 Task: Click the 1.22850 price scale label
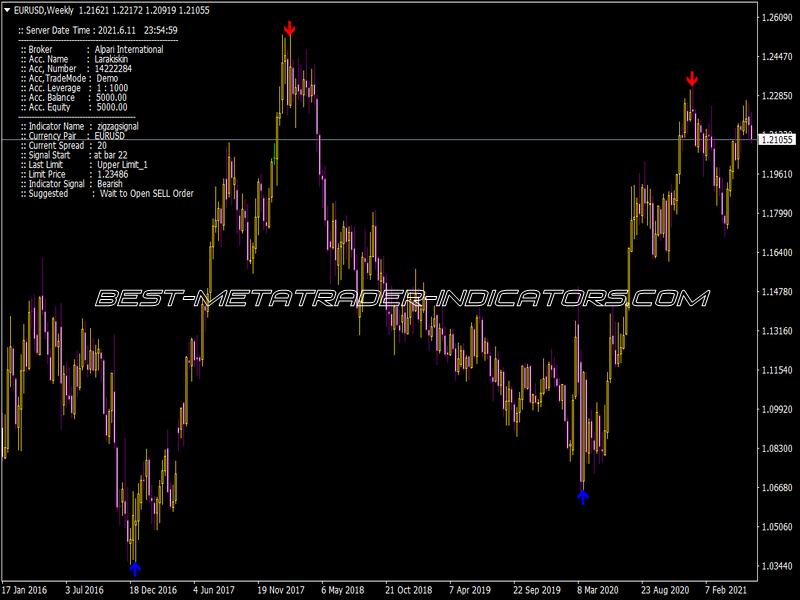777,96
